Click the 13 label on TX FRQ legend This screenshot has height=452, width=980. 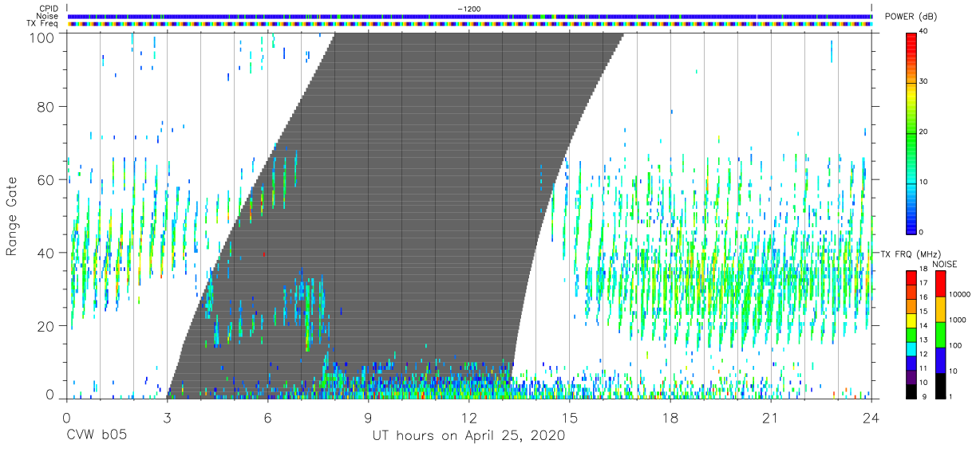[924, 340]
